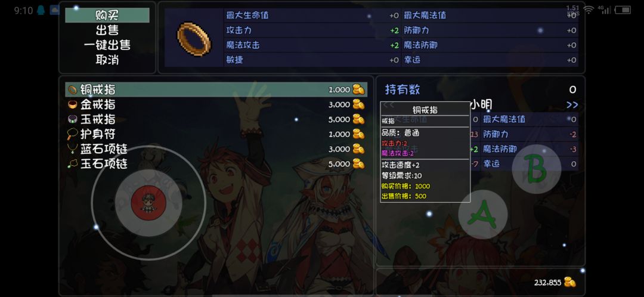Click the jade necklace (玉石项链) icon
Image resolution: width=644 pixels, height=297 pixels.
click(x=72, y=163)
